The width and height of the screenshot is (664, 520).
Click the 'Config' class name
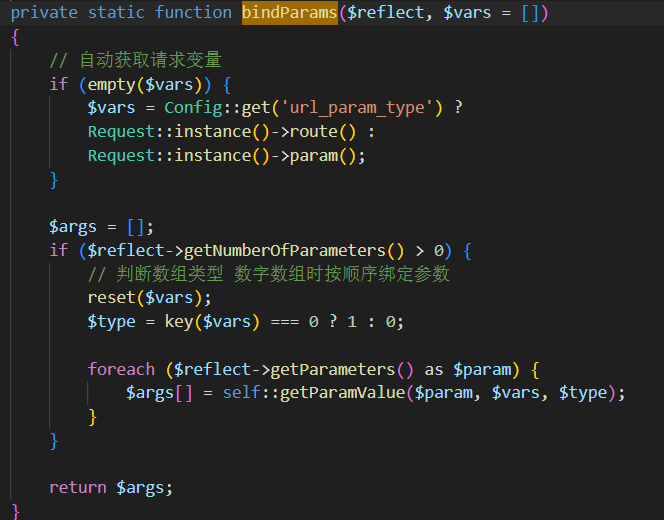(194, 108)
